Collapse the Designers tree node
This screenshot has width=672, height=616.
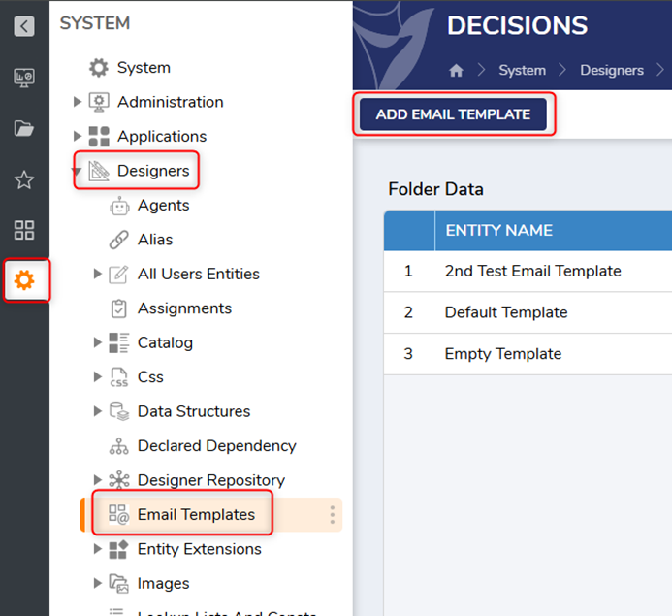coord(78,172)
